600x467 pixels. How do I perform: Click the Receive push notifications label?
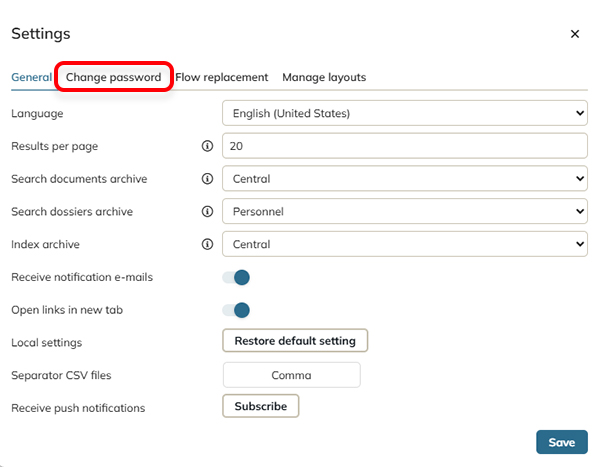click(78, 408)
